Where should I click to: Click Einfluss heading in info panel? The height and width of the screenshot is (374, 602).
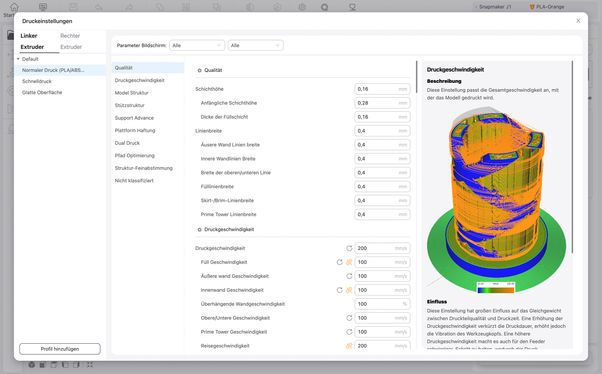(x=437, y=302)
